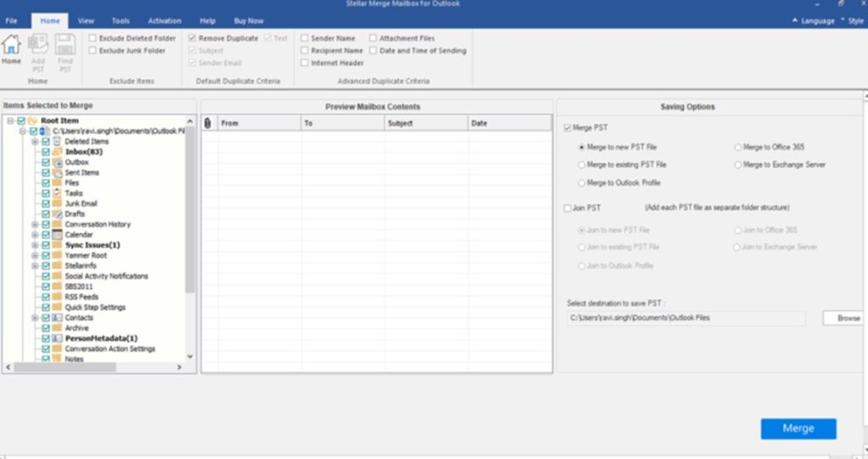Enable Exclude Deleted Folder checkbox

(92, 38)
